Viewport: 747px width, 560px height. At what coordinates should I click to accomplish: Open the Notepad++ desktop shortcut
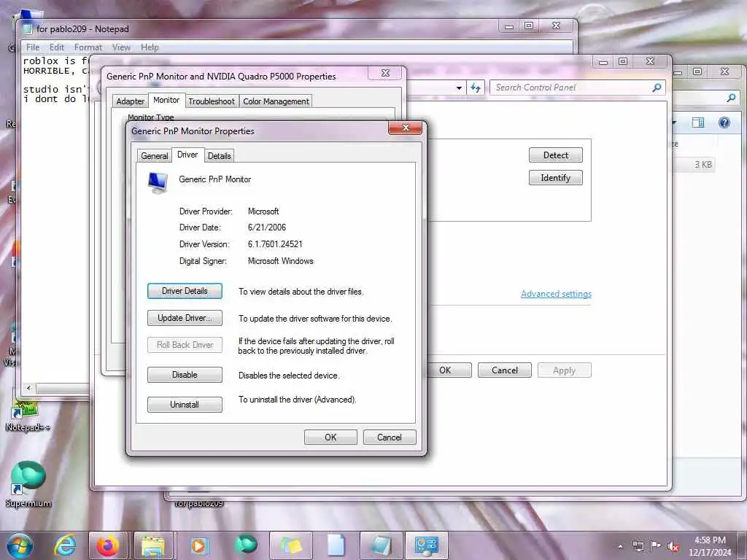pyautogui.click(x=28, y=416)
